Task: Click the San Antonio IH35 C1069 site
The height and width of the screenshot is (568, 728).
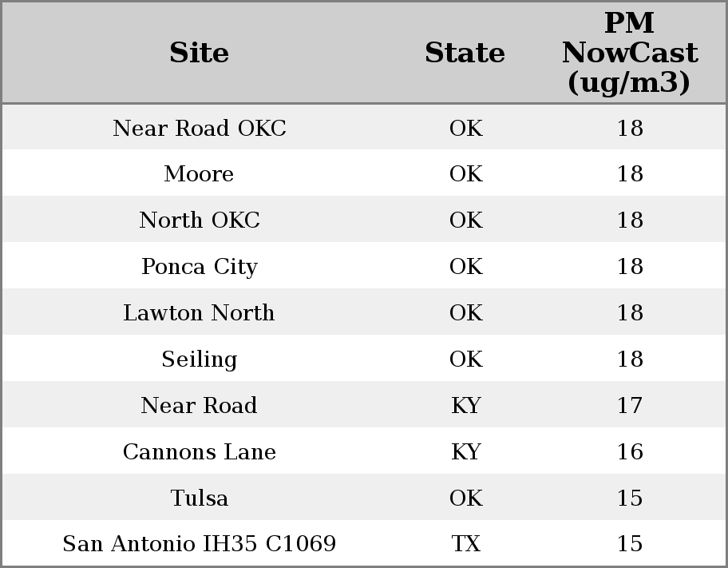Action: 199,544
